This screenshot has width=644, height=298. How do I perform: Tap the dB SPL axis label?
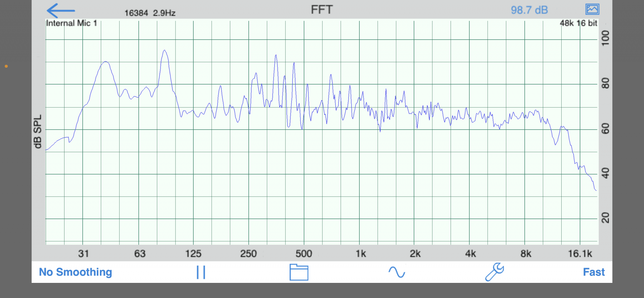(x=37, y=131)
